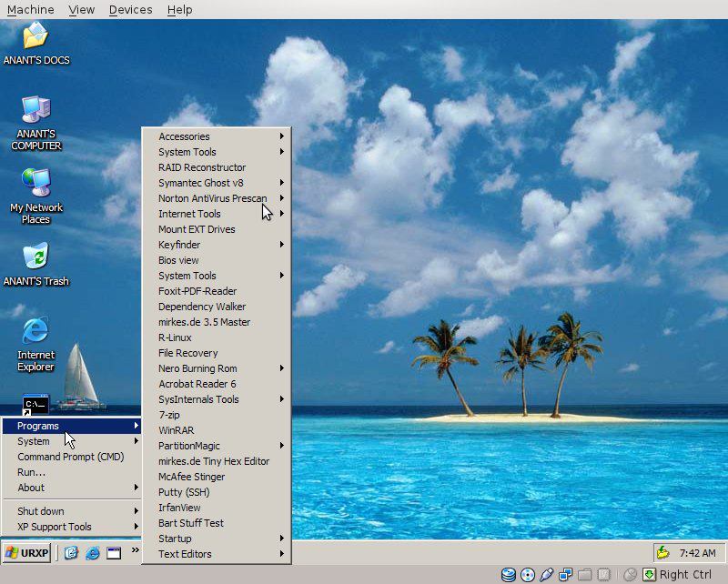Click Internet Explorer quick launch icon
Image resolution: width=728 pixels, height=584 pixels.
coord(92,552)
